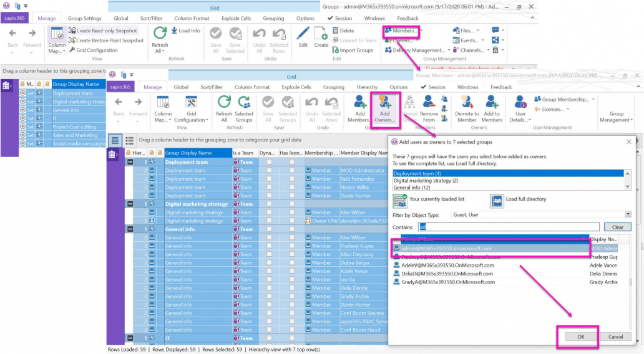Open Column Format tab in Groups window
This screenshot has height=354, width=644.
click(192, 19)
